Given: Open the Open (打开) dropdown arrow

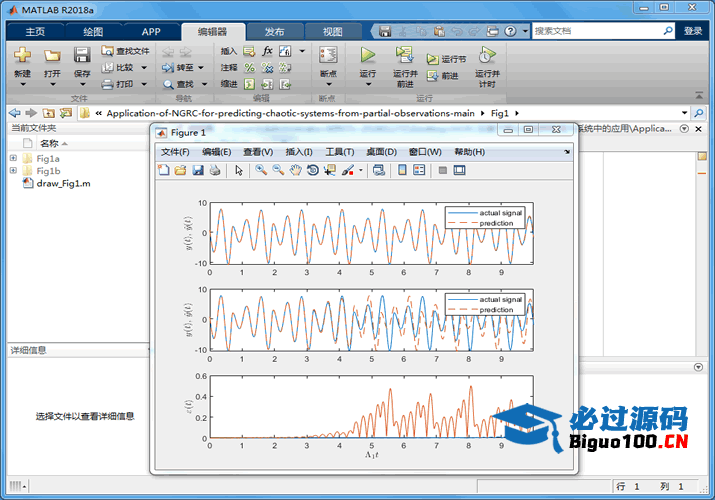Looking at the screenshot, I should [x=52, y=84].
